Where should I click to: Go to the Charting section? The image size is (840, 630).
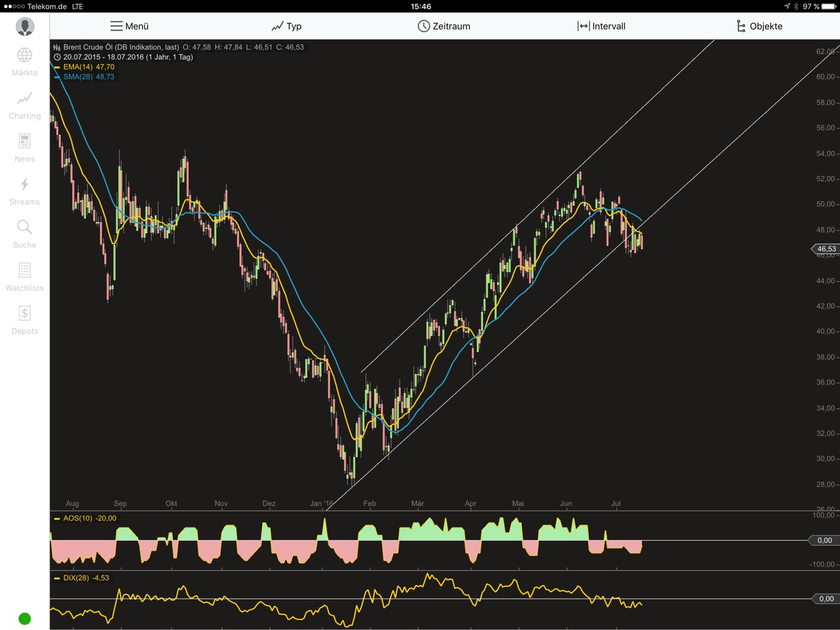coord(25,106)
